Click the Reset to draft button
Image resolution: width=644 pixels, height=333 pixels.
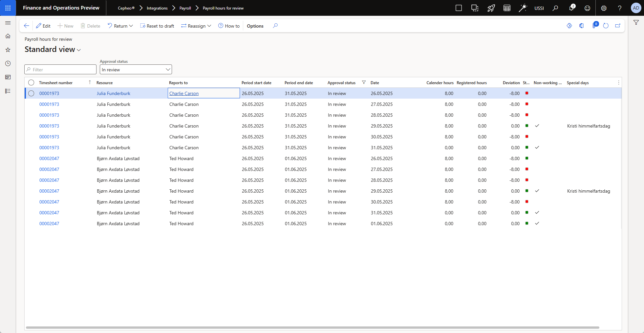[x=157, y=26]
